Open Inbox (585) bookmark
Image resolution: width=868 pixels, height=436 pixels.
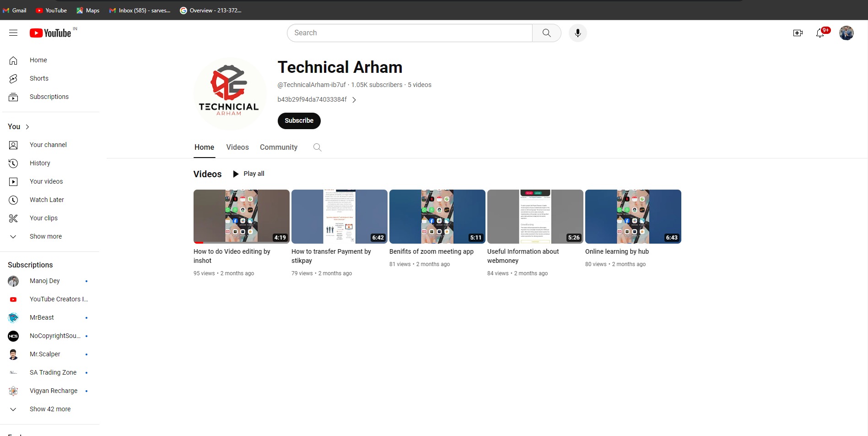[x=140, y=10]
